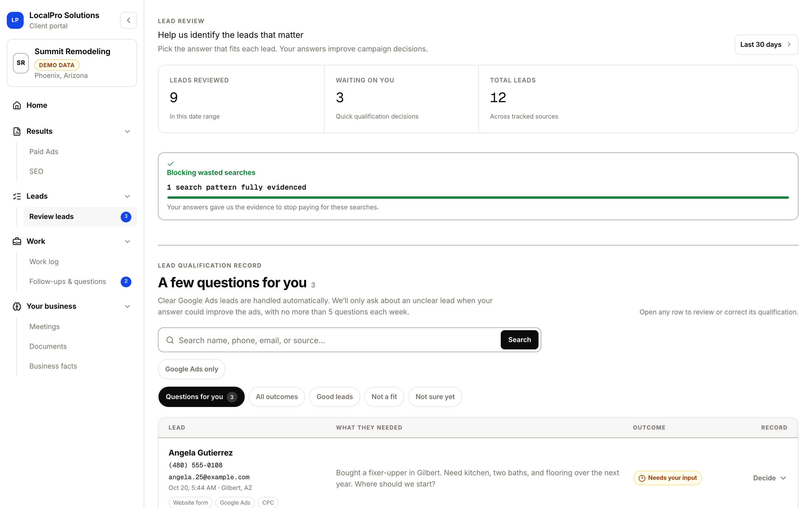Select the Not a fit tab
The image size is (812, 508).
[x=384, y=397]
